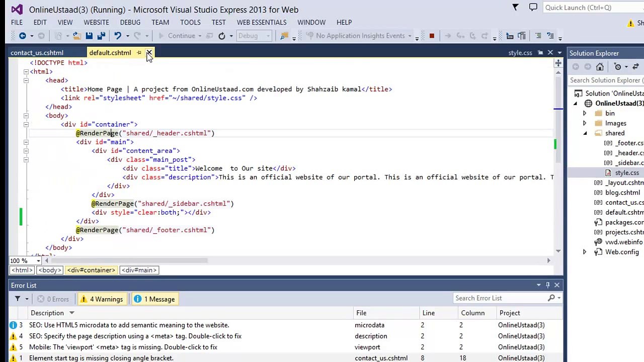This screenshot has height=362, width=644.
Task: Open the WEB ESSENTIALS menu
Action: pos(262,22)
